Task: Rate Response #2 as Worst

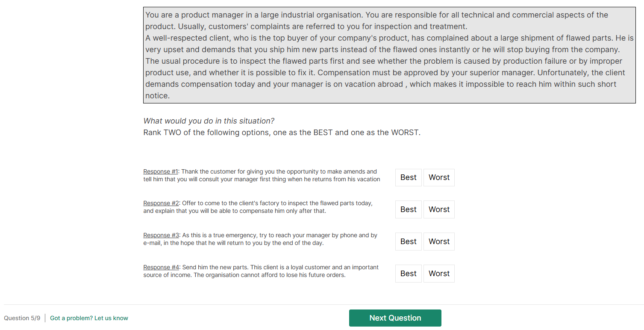Action: tap(439, 209)
